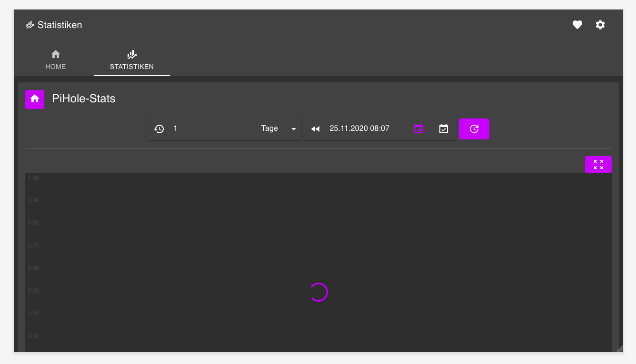Switch to the HOME tab

[x=56, y=60]
